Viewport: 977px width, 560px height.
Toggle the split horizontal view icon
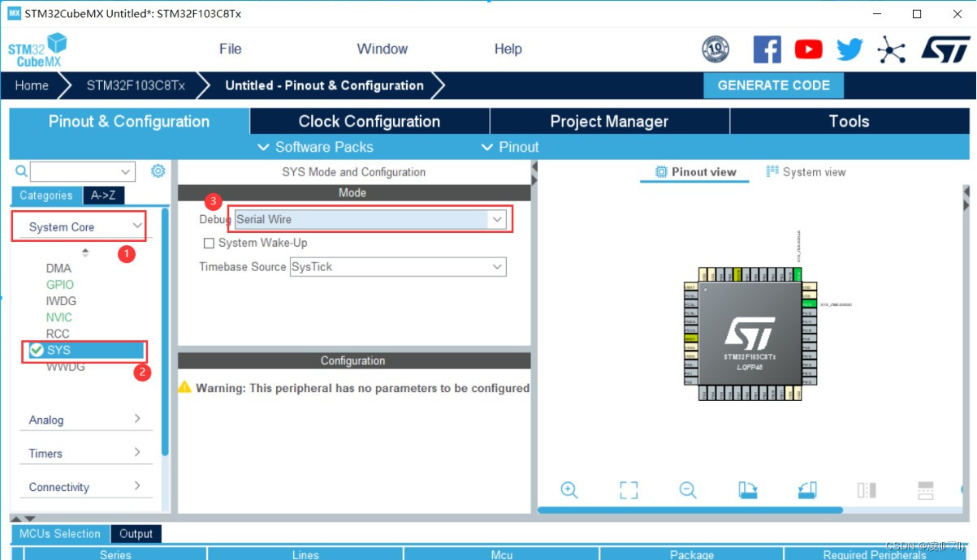(x=926, y=490)
